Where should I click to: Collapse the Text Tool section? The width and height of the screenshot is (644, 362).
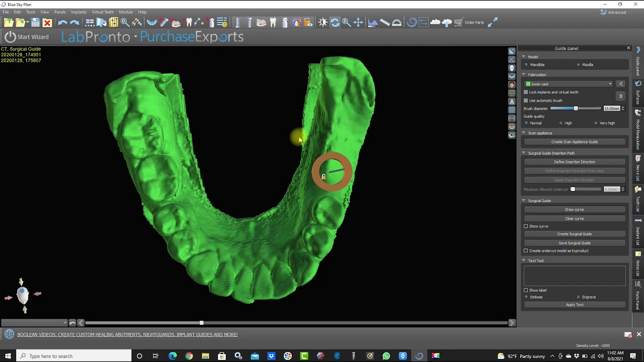523,260
